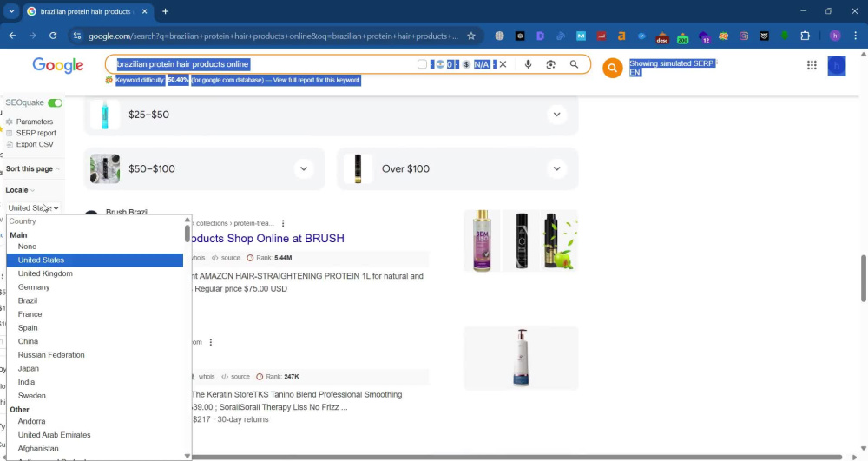Click the 'desc' extension icon

662,37
